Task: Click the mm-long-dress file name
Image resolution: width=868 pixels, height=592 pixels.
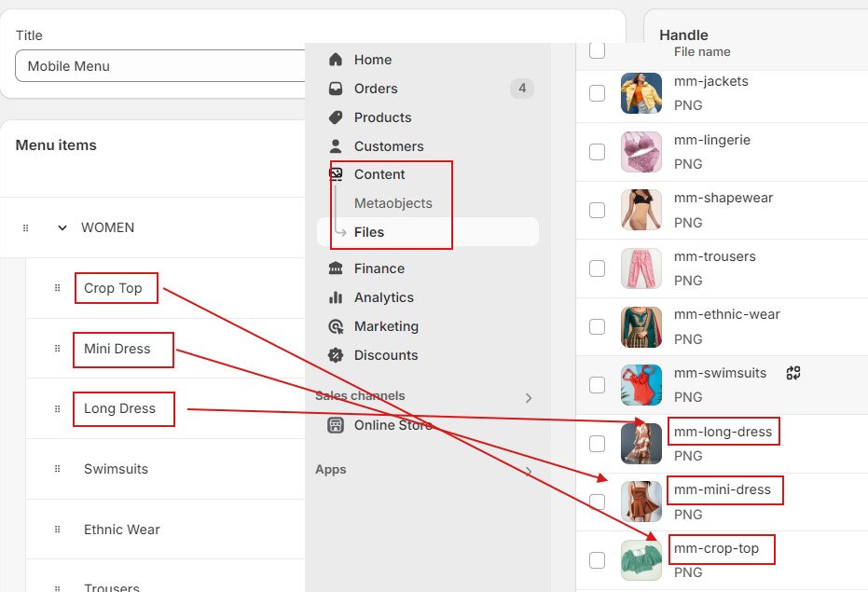Action: tap(723, 432)
